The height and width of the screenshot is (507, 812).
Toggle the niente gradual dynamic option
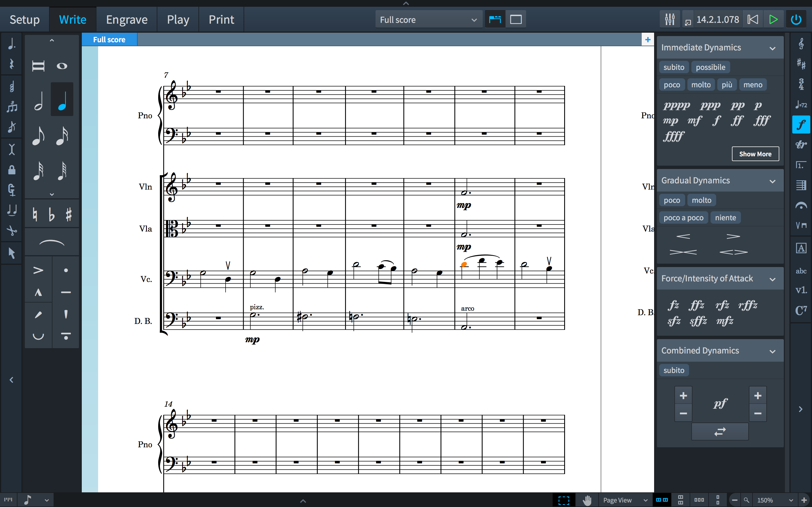point(725,218)
